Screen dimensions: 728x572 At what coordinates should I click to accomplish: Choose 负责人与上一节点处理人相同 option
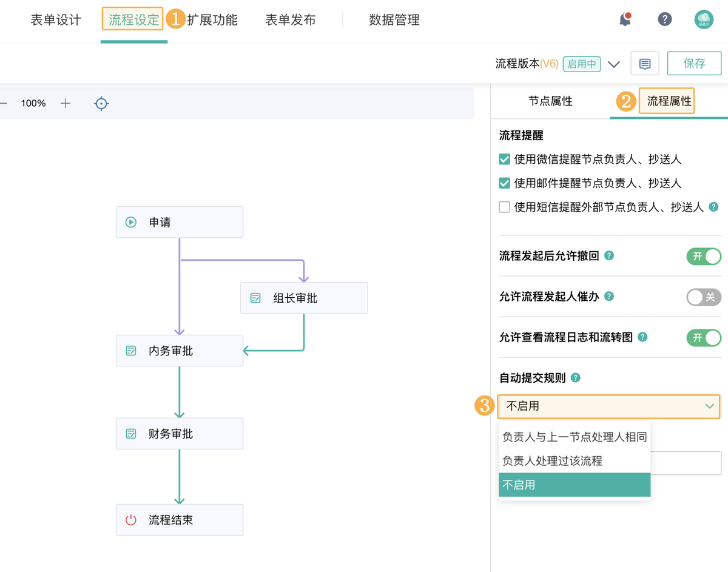click(x=575, y=437)
